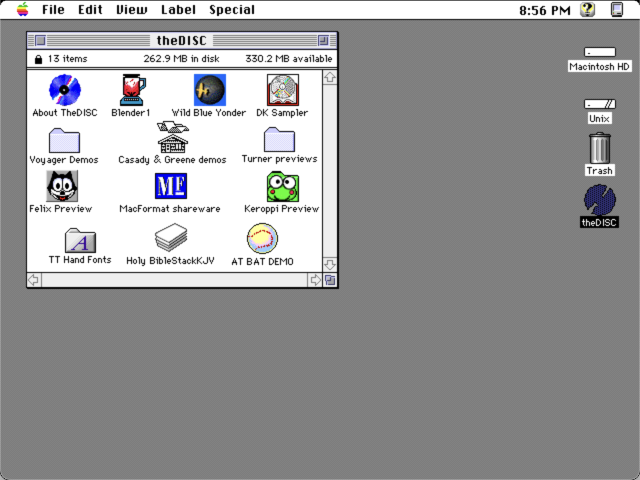This screenshot has height=480, width=640.
Task: Click theDISC window title bar text
Action: 182,40
